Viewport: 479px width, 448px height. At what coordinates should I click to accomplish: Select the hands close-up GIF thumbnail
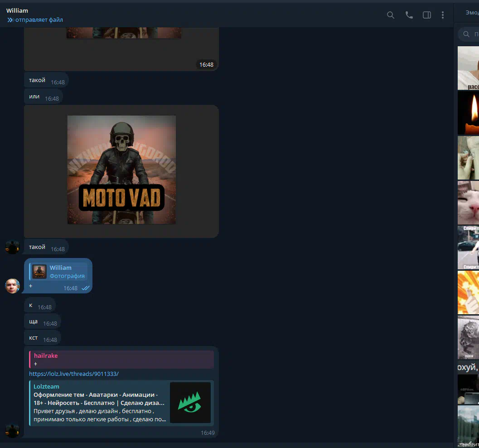click(468, 158)
